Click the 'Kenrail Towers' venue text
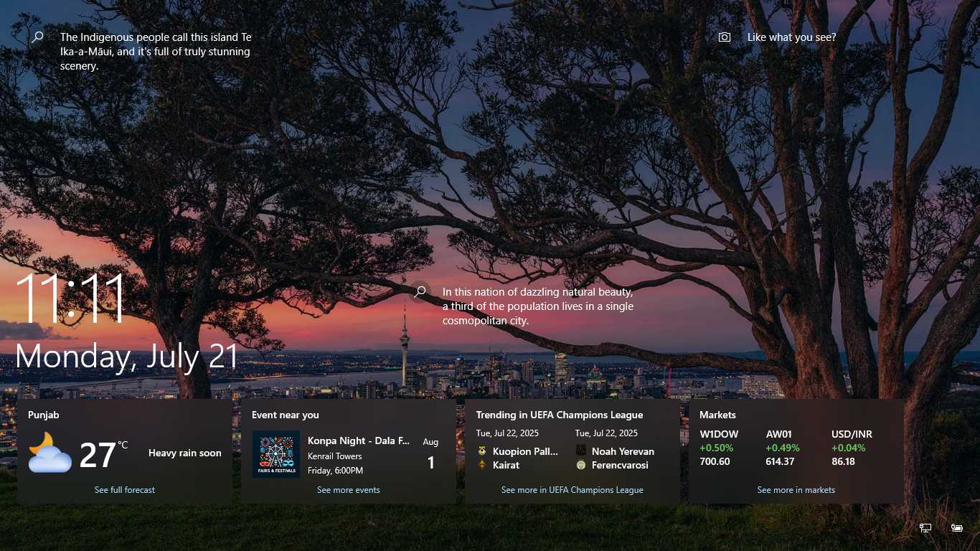Image resolution: width=980 pixels, height=551 pixels. click(335, 456)
